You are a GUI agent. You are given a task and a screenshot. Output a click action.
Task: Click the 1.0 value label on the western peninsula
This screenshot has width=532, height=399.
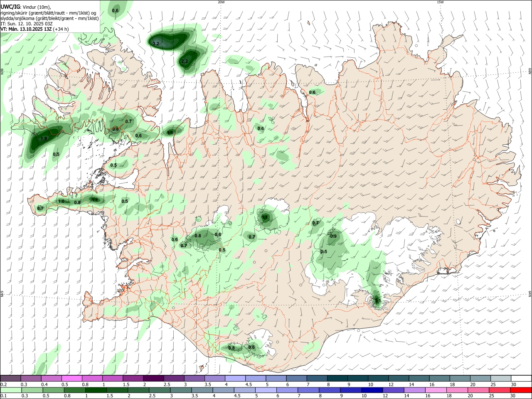click(x=61, y=201)
